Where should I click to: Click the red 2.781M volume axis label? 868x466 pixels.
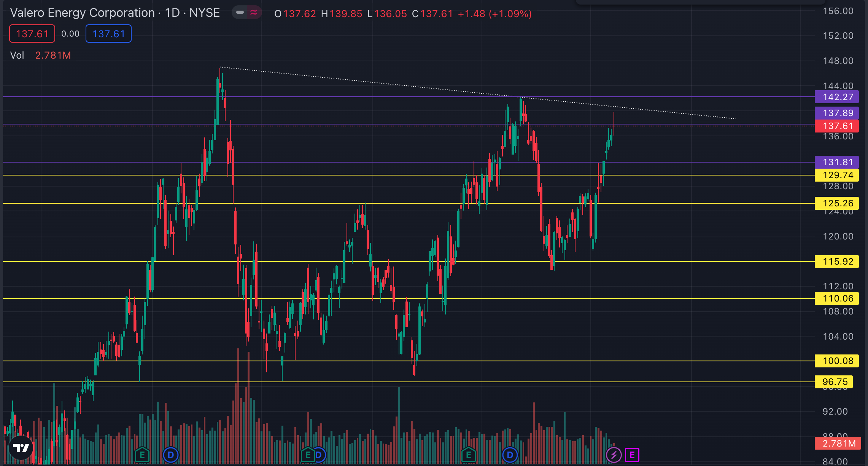pyautogui.click(x=838, y=443)
